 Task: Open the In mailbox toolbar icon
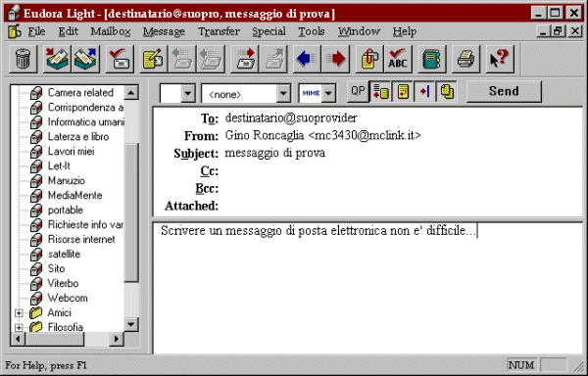click(57, 59)
